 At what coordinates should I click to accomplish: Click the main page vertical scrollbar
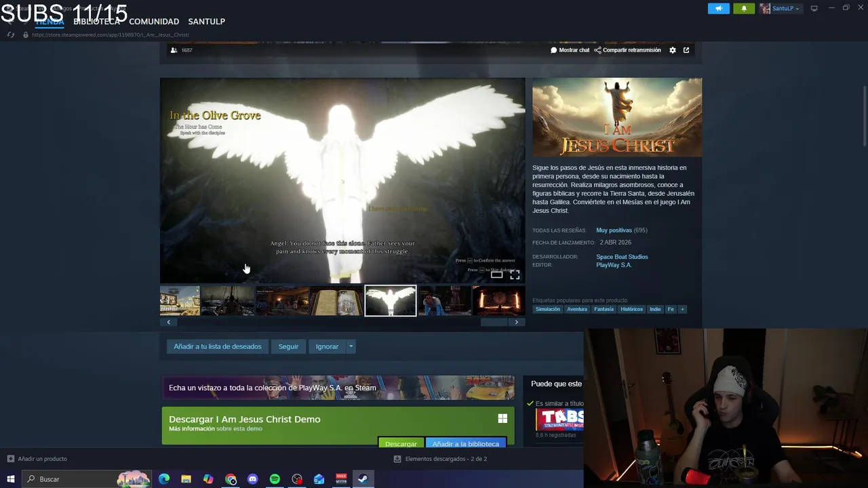(864, 115)
